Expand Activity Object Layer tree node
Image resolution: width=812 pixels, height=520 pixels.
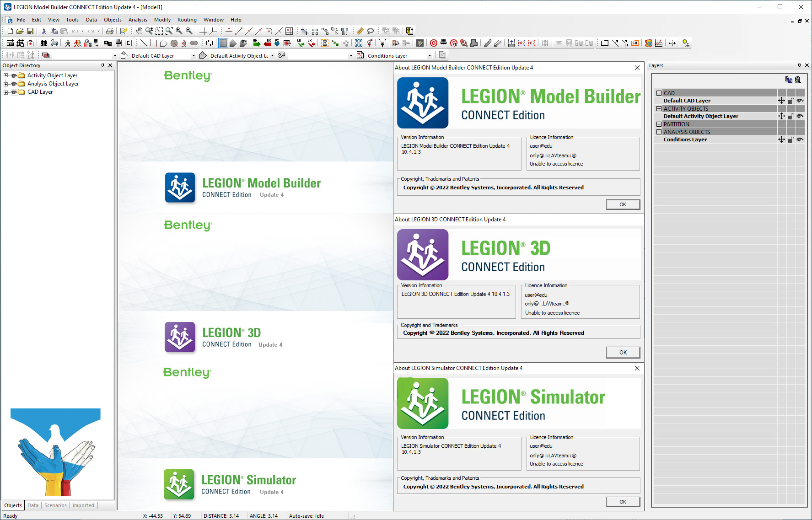click(6, 75)
